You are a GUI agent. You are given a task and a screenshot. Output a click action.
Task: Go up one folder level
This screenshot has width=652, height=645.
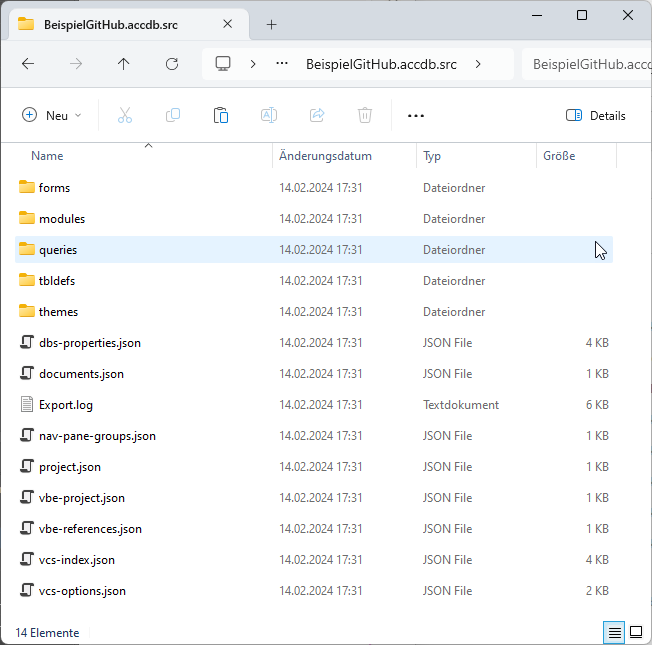(123, 64)
